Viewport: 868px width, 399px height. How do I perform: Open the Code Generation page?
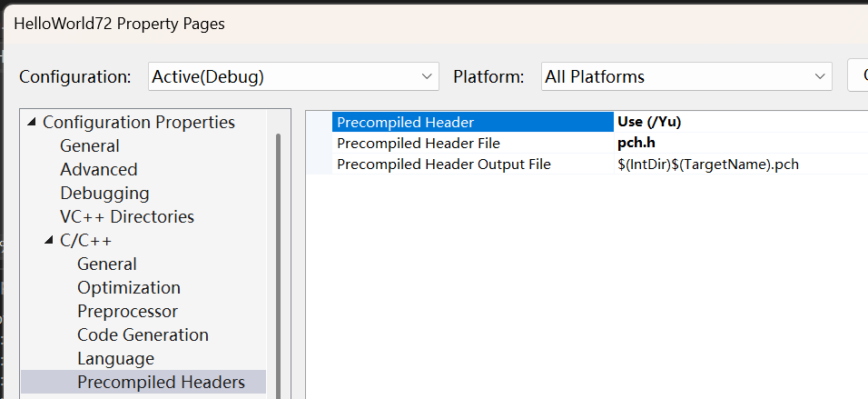point(143,335)
